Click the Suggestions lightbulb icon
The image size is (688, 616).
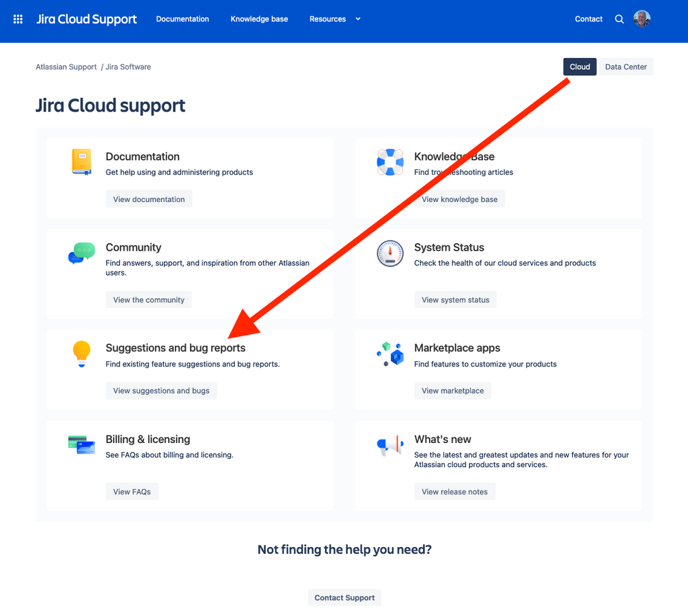82,354
